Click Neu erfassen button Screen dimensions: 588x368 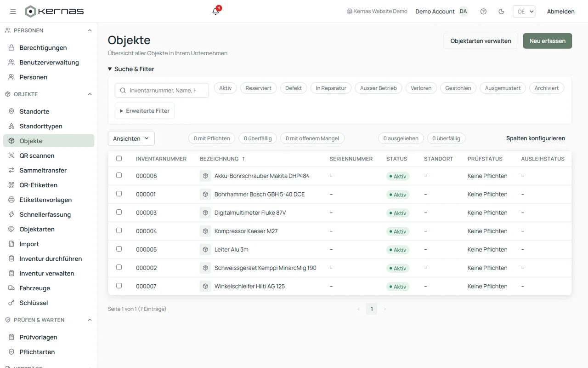pyautogui.click(x=548, y=41)
